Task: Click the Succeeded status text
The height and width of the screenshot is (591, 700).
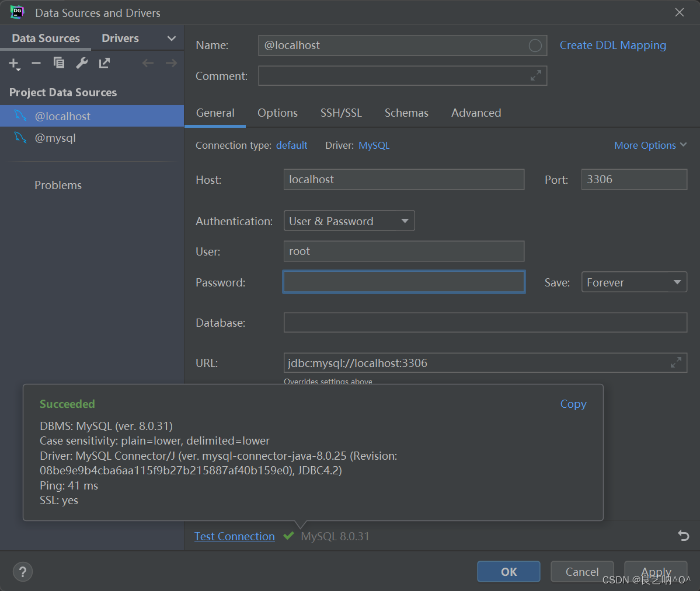Action: pos(67,404)
